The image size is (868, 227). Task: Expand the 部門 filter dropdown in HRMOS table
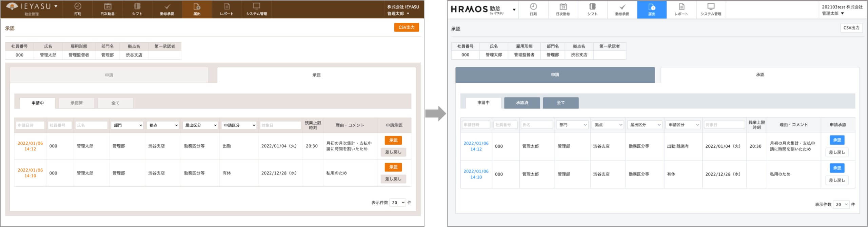coord(572,125)
